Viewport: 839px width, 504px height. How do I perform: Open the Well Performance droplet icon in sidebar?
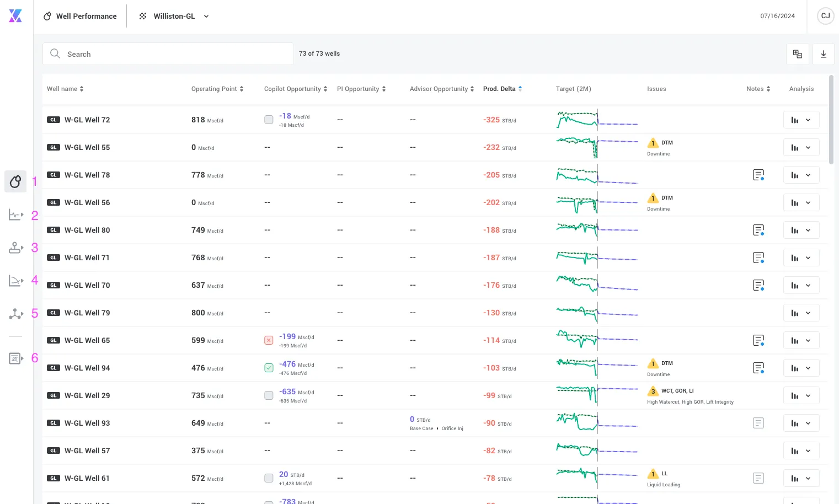[15, 181]
